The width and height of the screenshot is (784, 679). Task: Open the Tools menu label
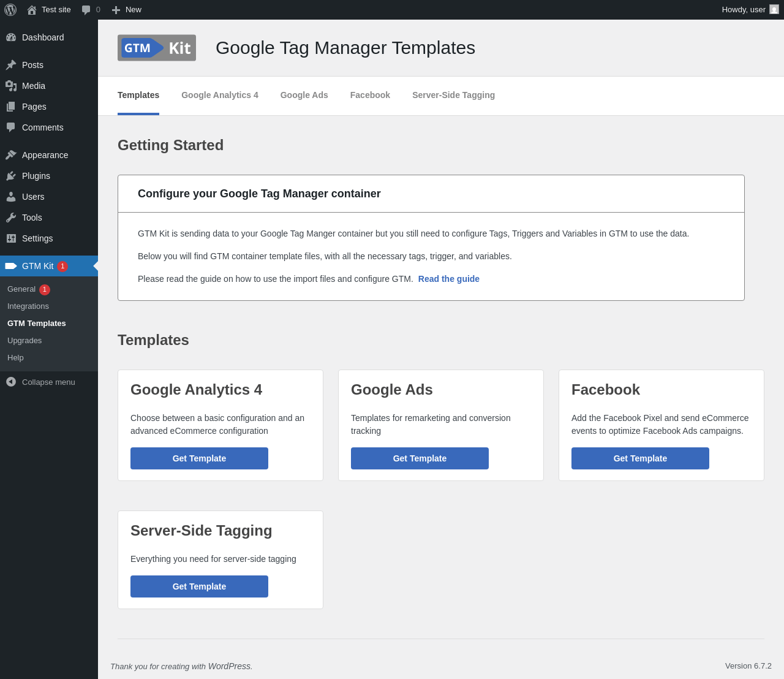click(32, 218)
